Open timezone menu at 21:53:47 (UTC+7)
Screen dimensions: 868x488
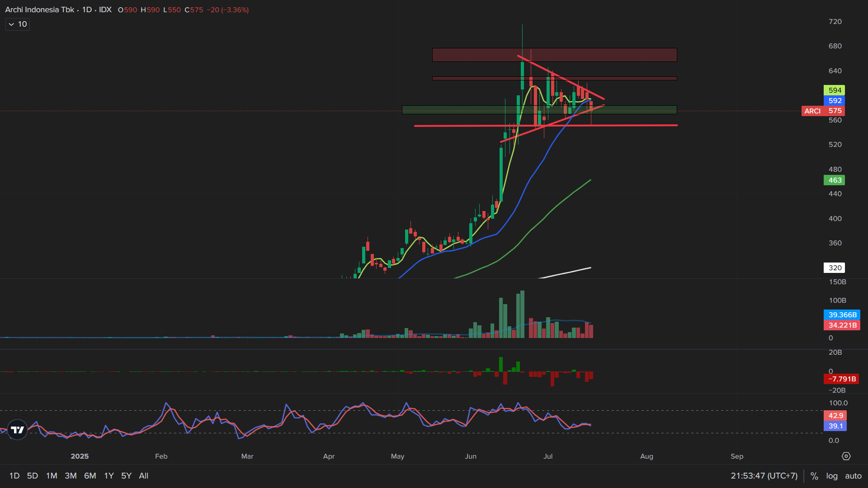pyautogui.click(x=764, y=476)
